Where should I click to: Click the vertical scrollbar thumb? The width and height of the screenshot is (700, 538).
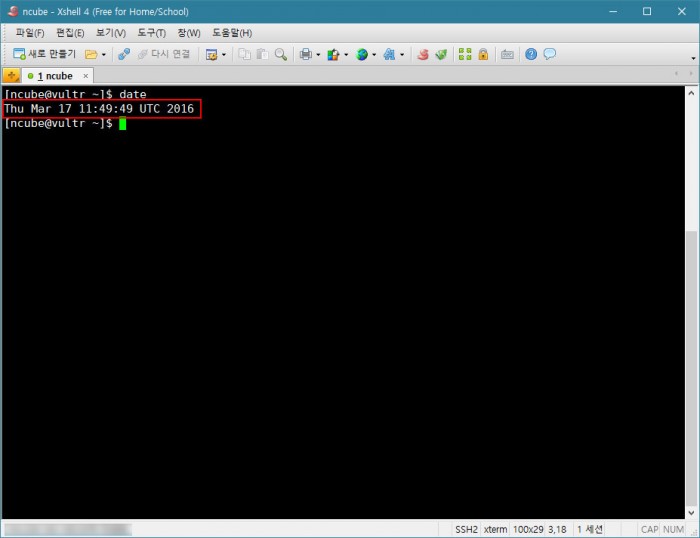click(691, 368)
